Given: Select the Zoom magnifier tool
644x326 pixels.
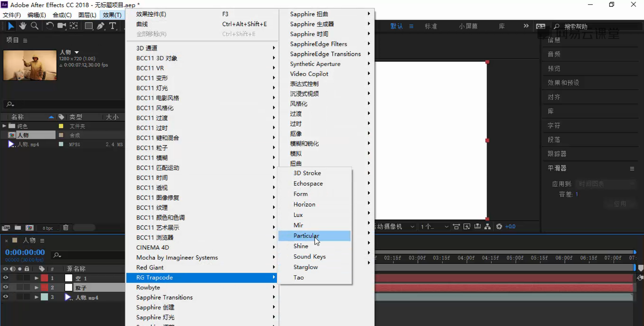Looking at the screenshot, I should 35,26.
